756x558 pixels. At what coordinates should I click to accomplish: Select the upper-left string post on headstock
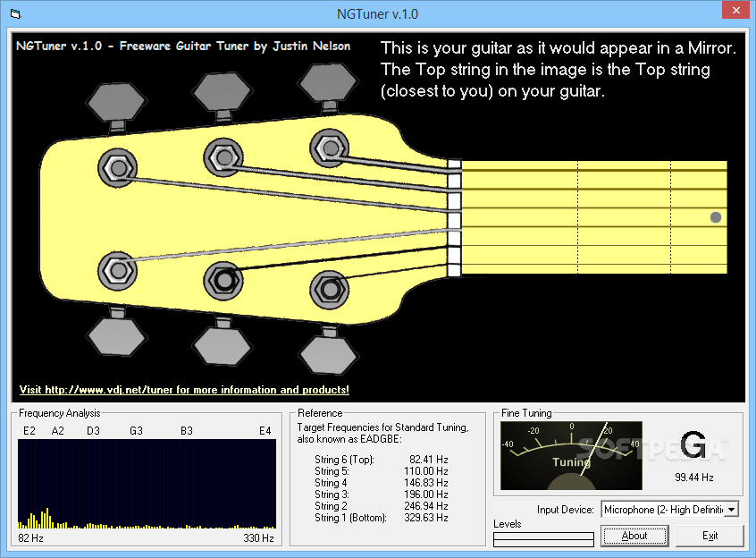117,168
